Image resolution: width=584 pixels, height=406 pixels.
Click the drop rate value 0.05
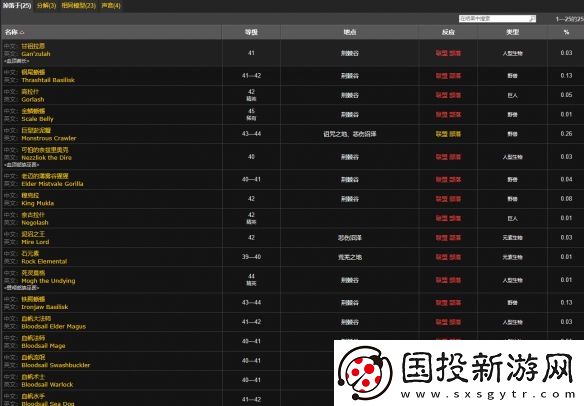566,95
